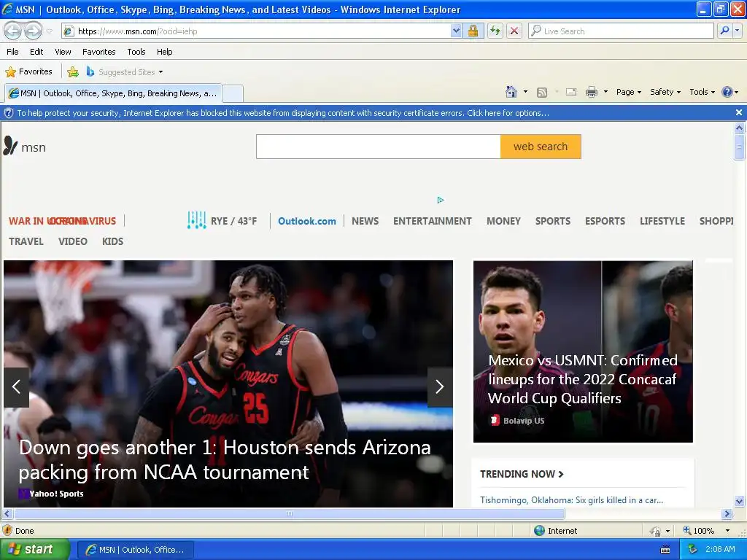The width and height of the screenshot is (747, 560).
Task: Expand the Home button dropdown arrow
Action: point(525,92)
